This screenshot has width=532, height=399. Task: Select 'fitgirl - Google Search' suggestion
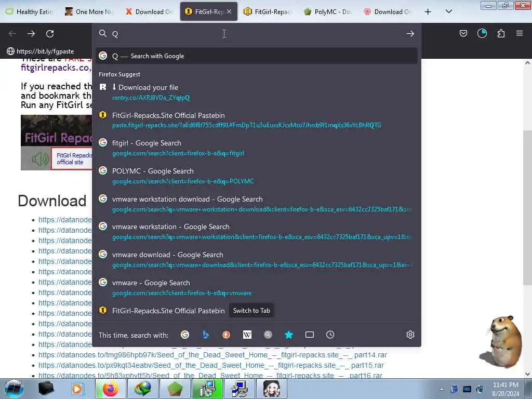click(256, 148)
